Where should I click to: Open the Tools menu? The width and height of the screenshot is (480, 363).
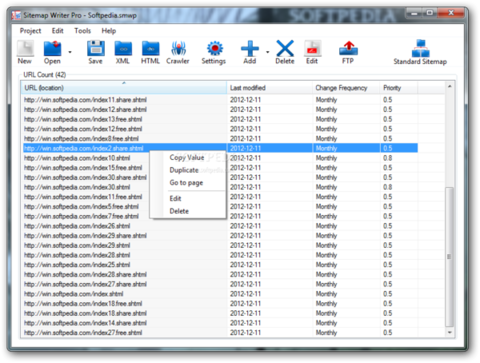coord(83,31)
